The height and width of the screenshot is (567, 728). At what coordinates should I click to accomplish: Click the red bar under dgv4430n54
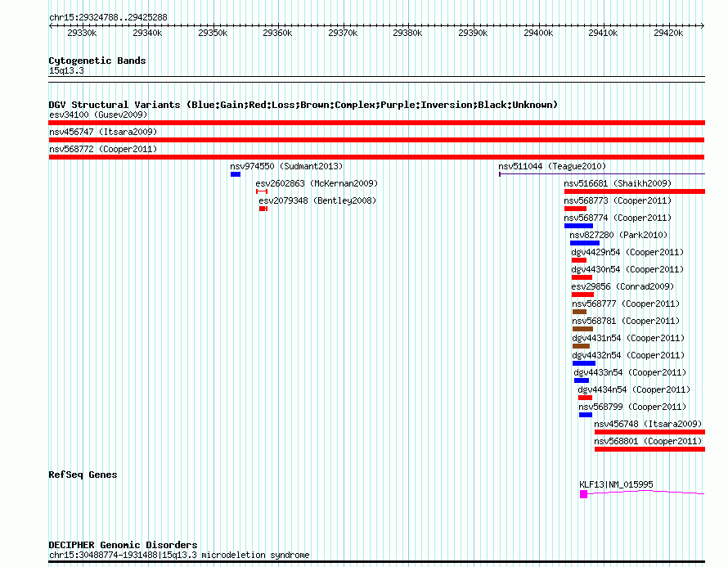pyautogui.click(x=582, y=277)
